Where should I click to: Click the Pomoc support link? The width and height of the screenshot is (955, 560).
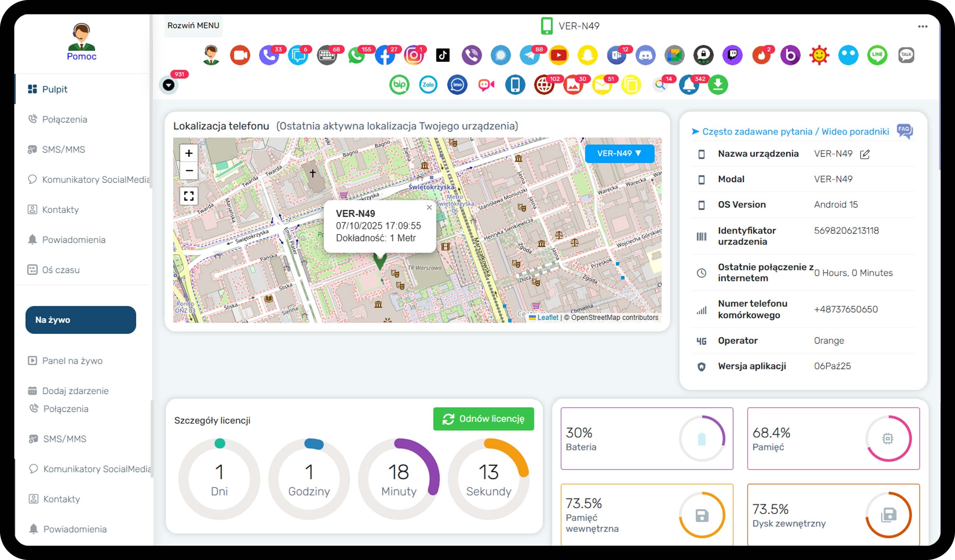click(81, 56)
